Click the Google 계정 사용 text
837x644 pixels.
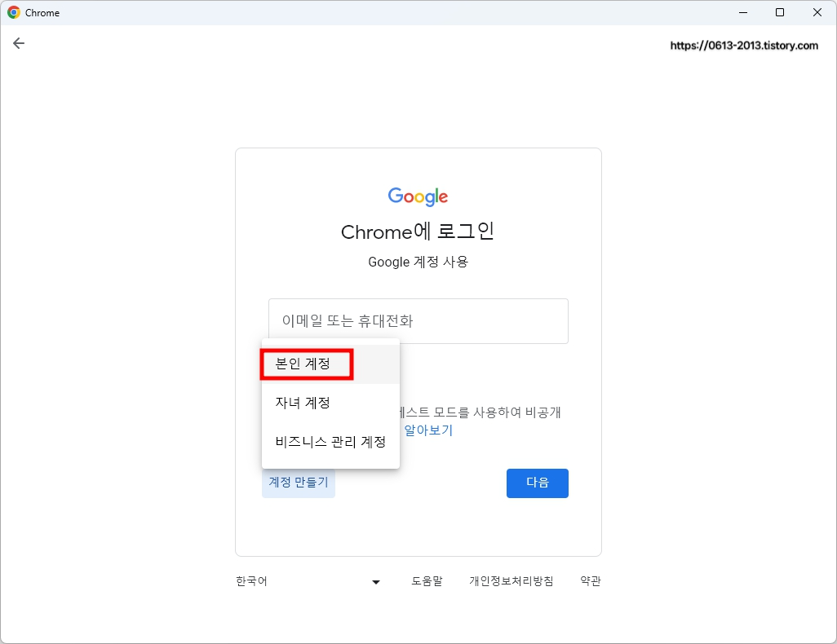click(x=418, y=262)
